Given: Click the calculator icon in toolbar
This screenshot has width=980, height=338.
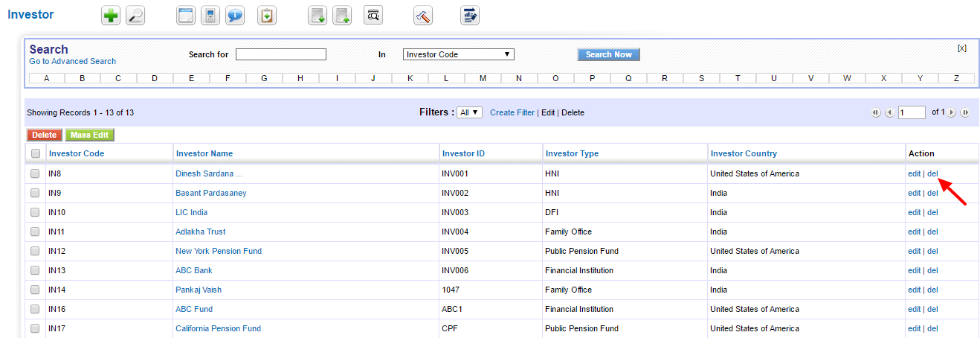Looking at the screenshot, I should pos(210,16).
